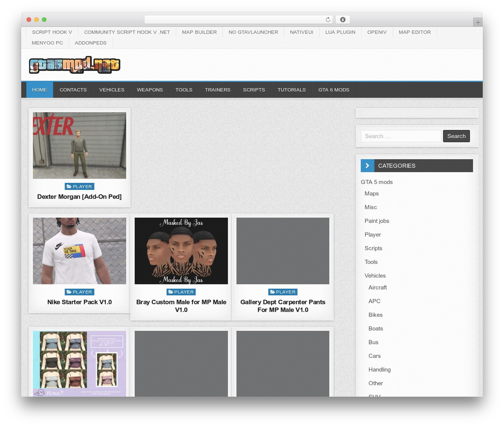Focus the sidebar Search input field

401,136
